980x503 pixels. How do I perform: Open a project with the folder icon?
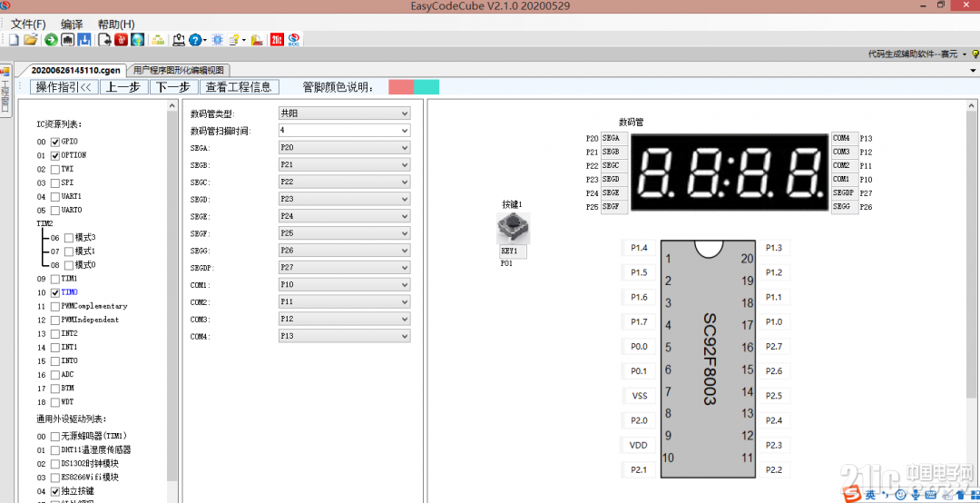[31, 40]
